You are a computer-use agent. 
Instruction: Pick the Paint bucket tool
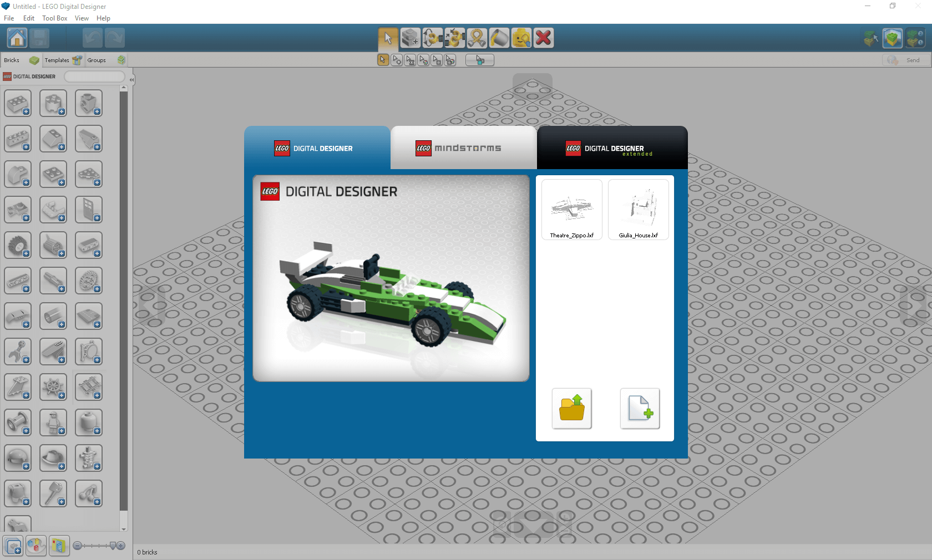tap(499, 38)
